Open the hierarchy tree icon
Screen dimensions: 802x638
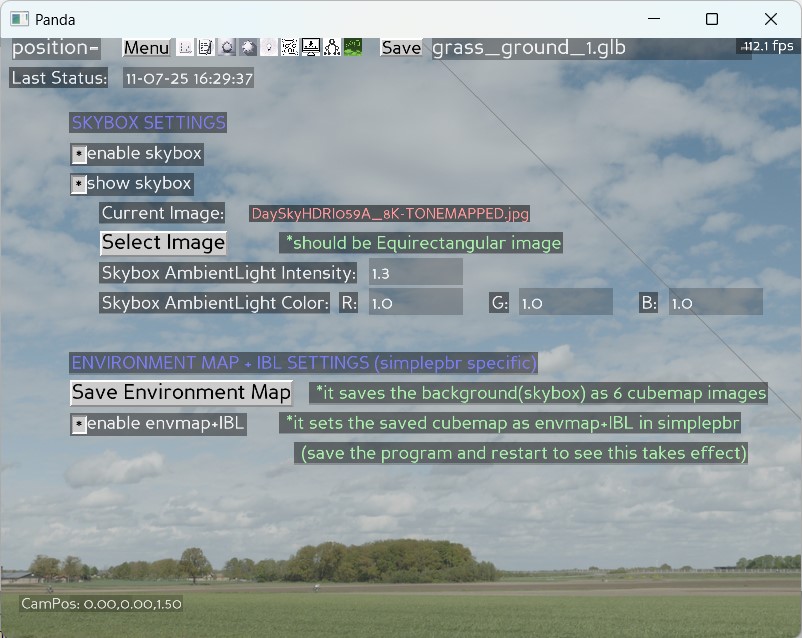click(x=332, y=47)
